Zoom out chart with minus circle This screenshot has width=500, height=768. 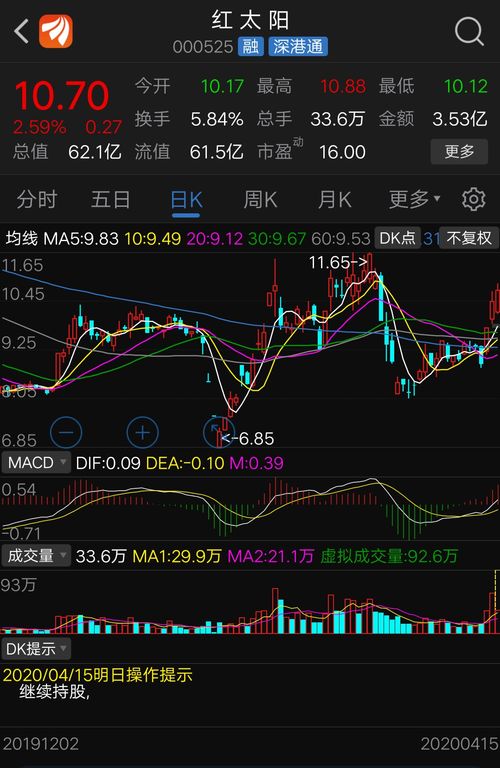(x=66, y=432)
